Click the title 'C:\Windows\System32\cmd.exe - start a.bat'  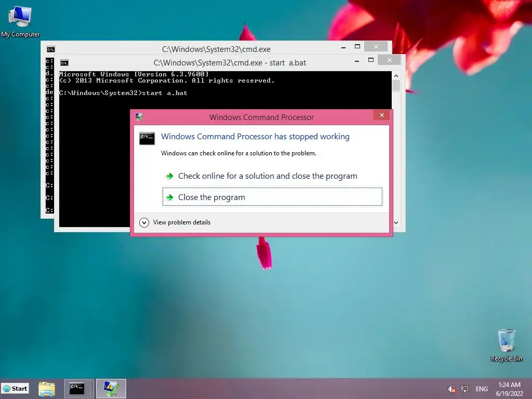[x=230, y=63]
